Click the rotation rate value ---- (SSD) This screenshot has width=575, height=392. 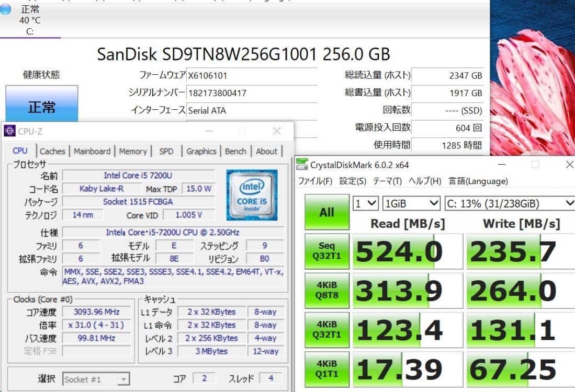447,110
